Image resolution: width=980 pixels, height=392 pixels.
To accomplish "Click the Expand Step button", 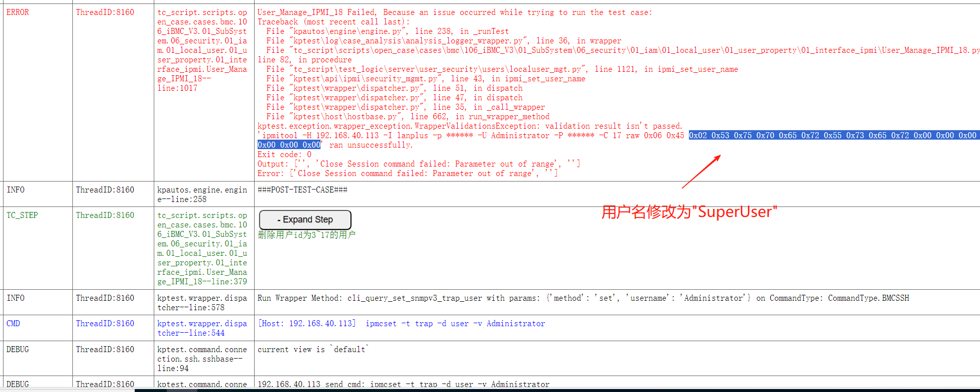I will pyautogui.click(x=305, y=220).
